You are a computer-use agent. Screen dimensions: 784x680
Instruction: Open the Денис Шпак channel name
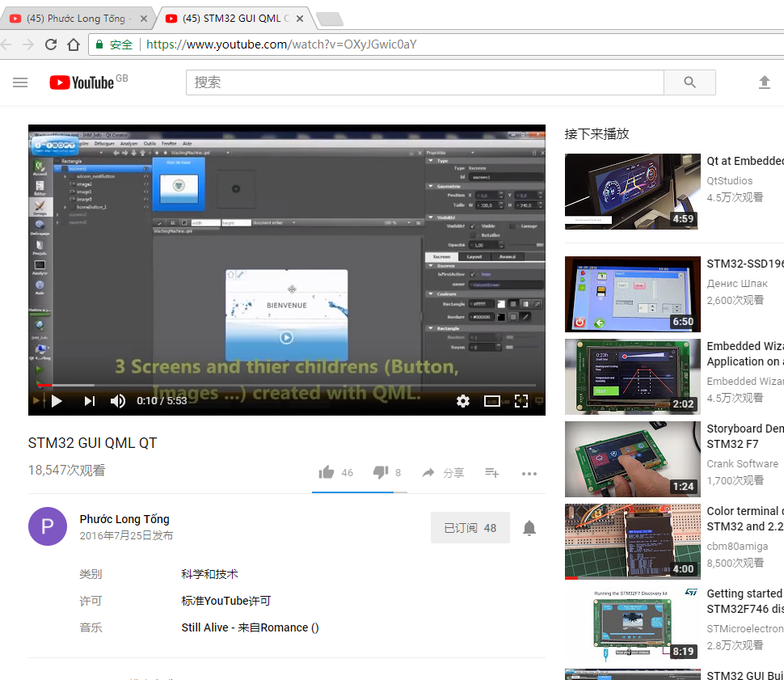(737, 283)
